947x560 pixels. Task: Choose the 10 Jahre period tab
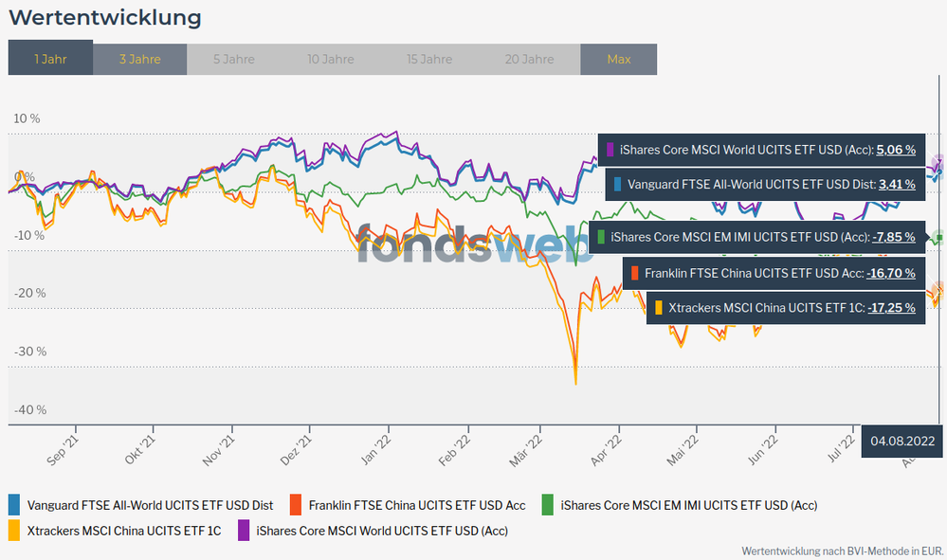click(330, 59)
